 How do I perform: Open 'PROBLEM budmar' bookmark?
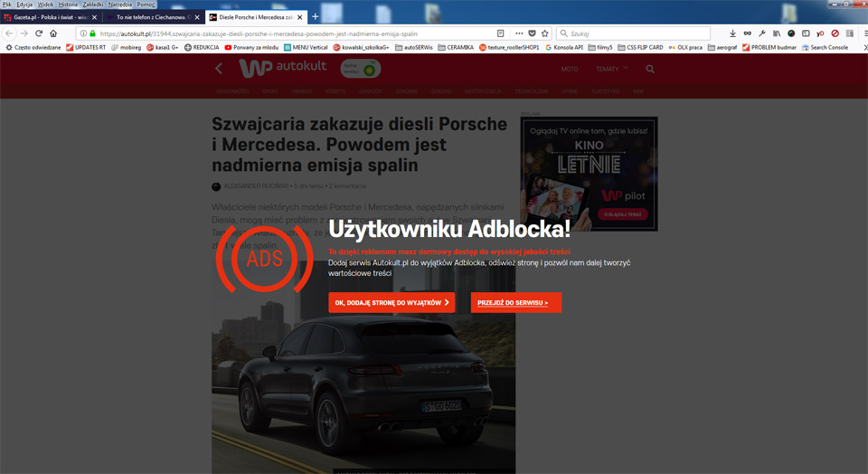pyautogui.click(x=769, y=48)
